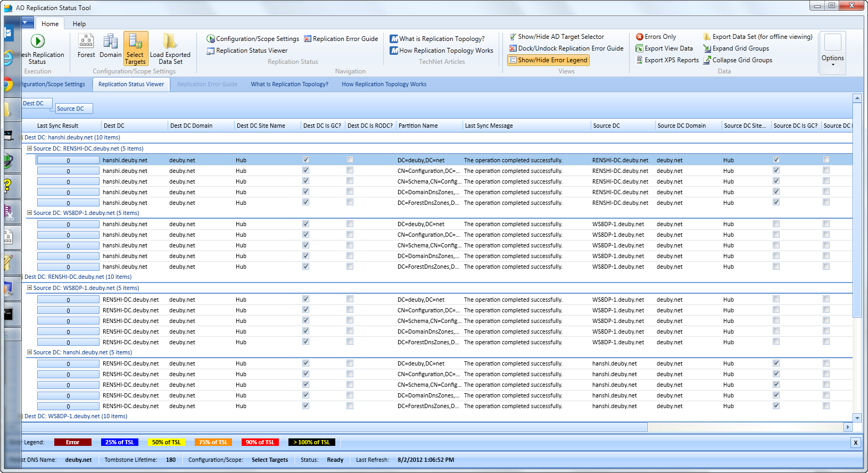Toggle Dest DC Is GC checkbox in first row
Screen dimensions: 868x473
(x=305, y=160)
